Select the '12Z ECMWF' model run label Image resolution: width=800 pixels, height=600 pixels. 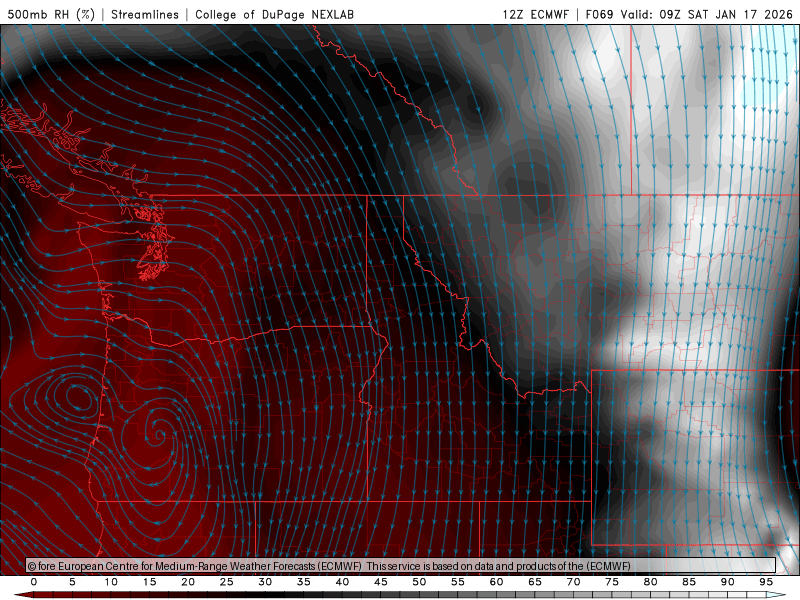click(x=535, y=14)
